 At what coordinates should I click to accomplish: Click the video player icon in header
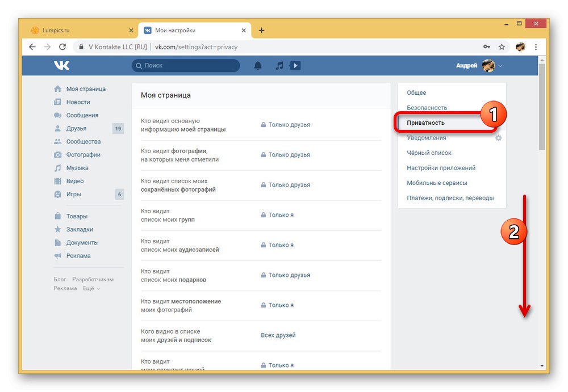295,65
